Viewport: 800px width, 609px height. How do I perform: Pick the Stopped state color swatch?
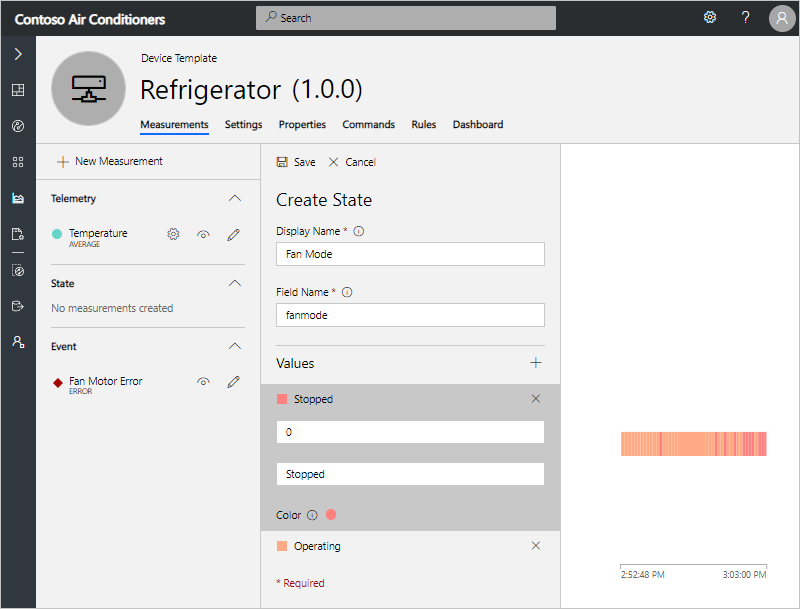[x=331, y=515]
